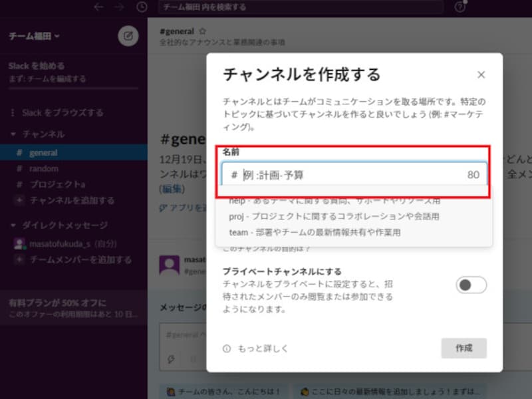Screen dimensions: 532x399
Task: Select the general channel in sidebar
Action: (x=74, y=153)
